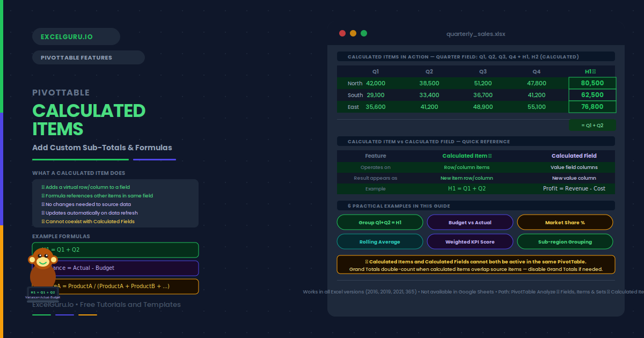Select the North Q3 cell 51,200
The height and width of the screenshot is (338, 644).
(483, 83)
